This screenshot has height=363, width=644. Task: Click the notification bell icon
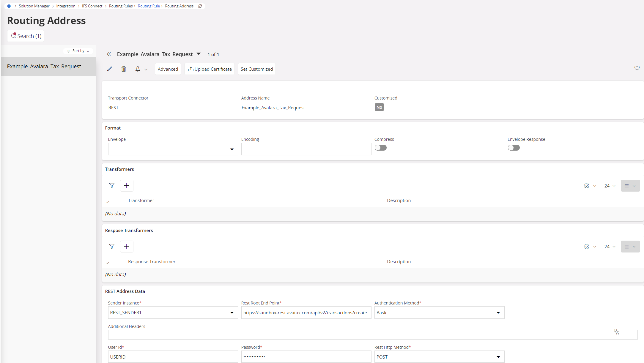click(x=138, y=69)
